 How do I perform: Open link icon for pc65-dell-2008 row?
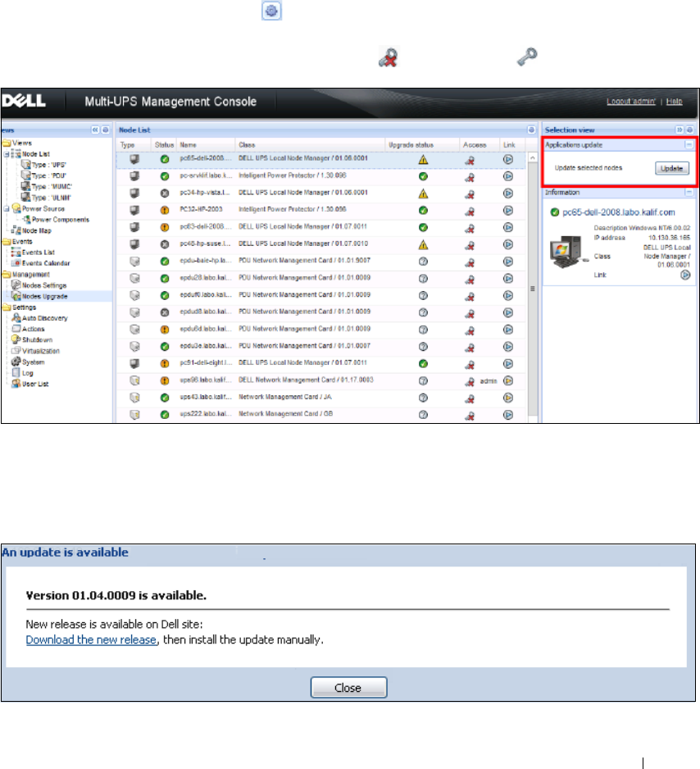[x=508, y=159]
